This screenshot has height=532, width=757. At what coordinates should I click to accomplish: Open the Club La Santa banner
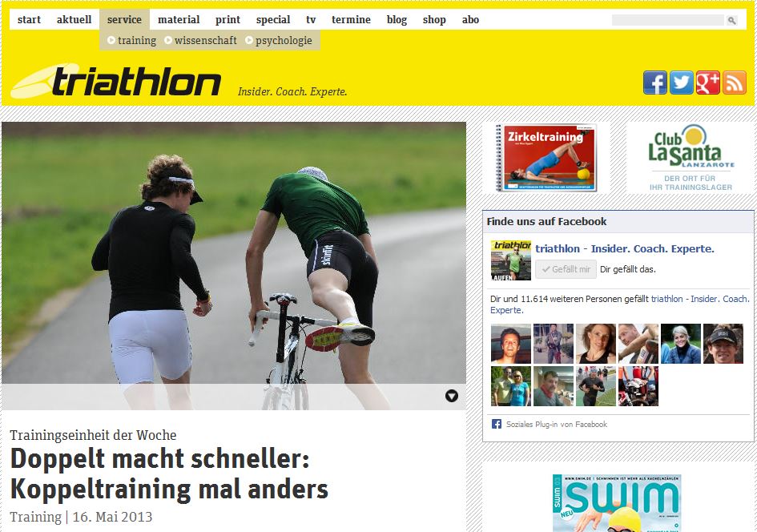coord(691,158)
